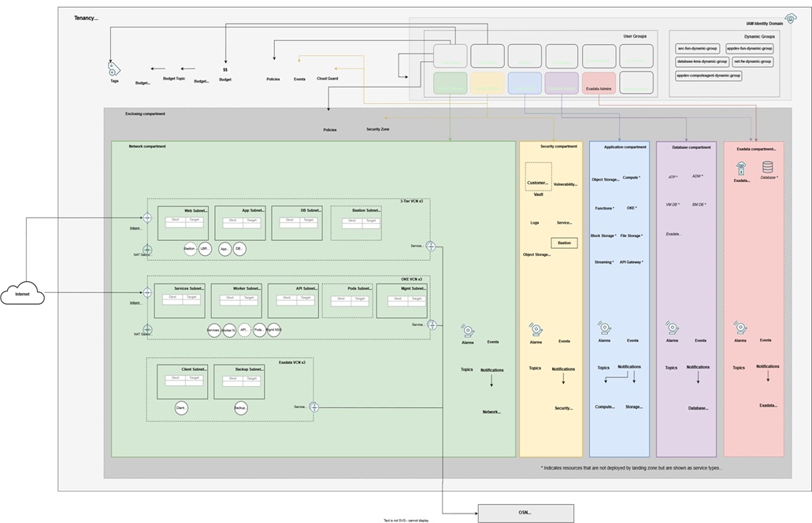
Task: Select the OSN box at the bottom
Action: 525,512
